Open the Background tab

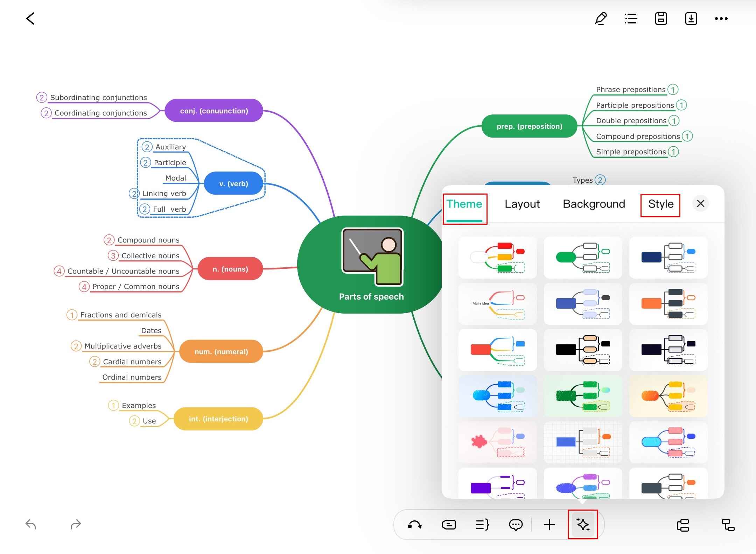(594, 204)
